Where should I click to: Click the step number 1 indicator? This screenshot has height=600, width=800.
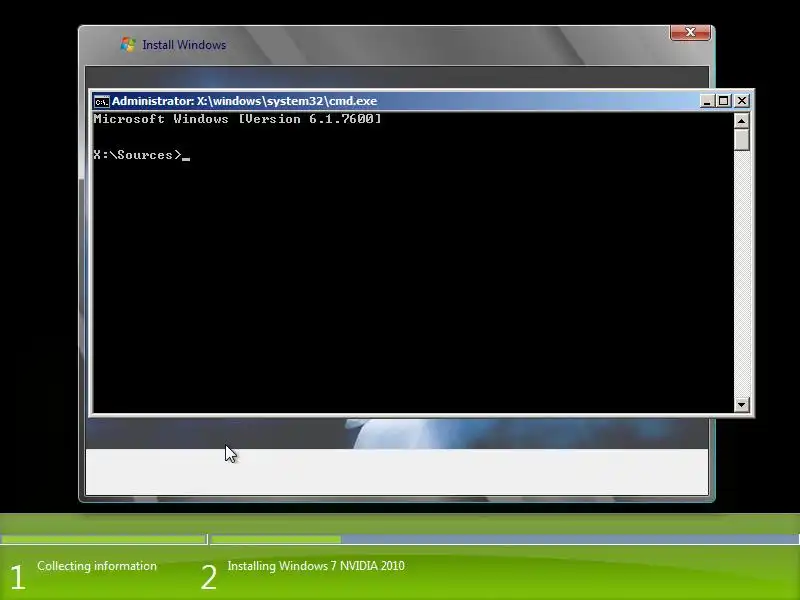(x=17, y=578)
